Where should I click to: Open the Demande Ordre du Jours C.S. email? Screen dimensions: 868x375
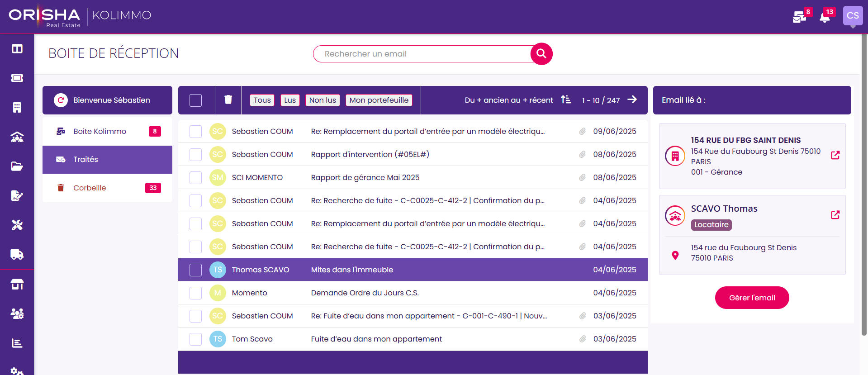(x=413, y=293)
